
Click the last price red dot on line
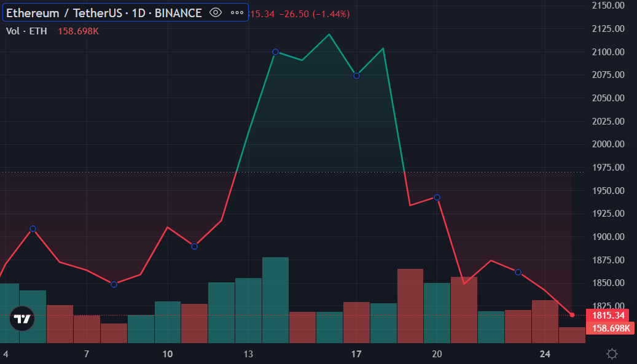coord(572,315)
